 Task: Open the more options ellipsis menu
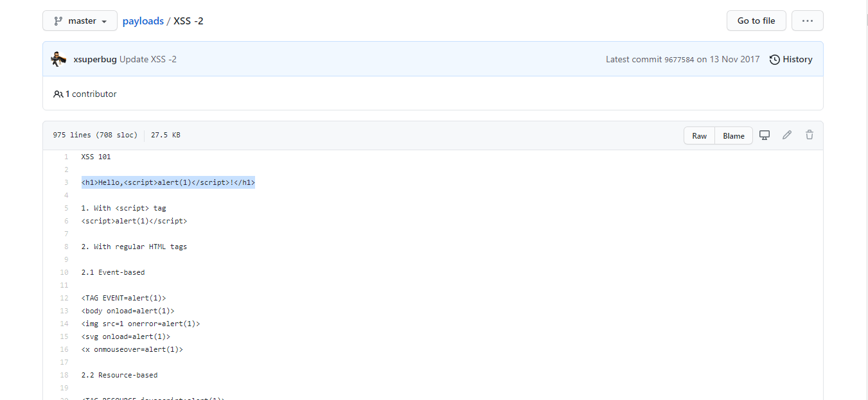click(807, 21)
